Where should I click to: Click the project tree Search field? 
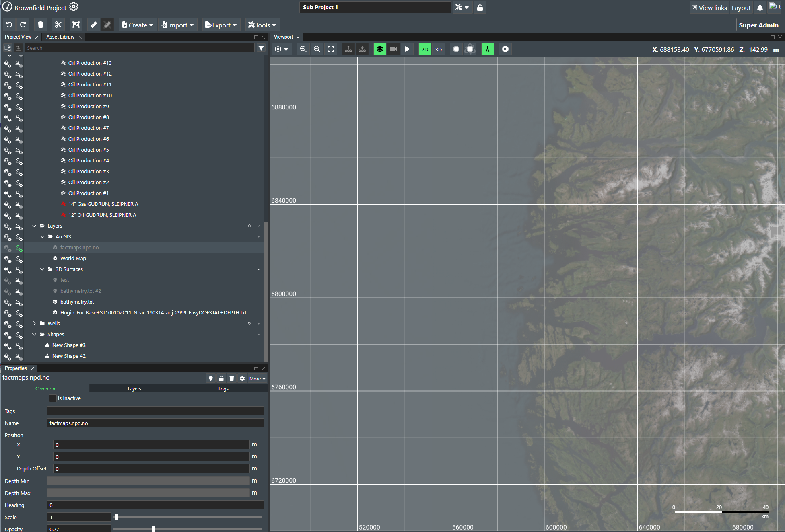140,48
